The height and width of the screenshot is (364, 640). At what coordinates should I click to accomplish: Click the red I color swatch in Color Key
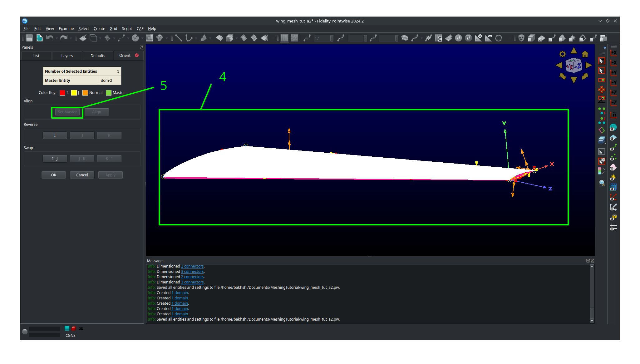tap(62, 92)
